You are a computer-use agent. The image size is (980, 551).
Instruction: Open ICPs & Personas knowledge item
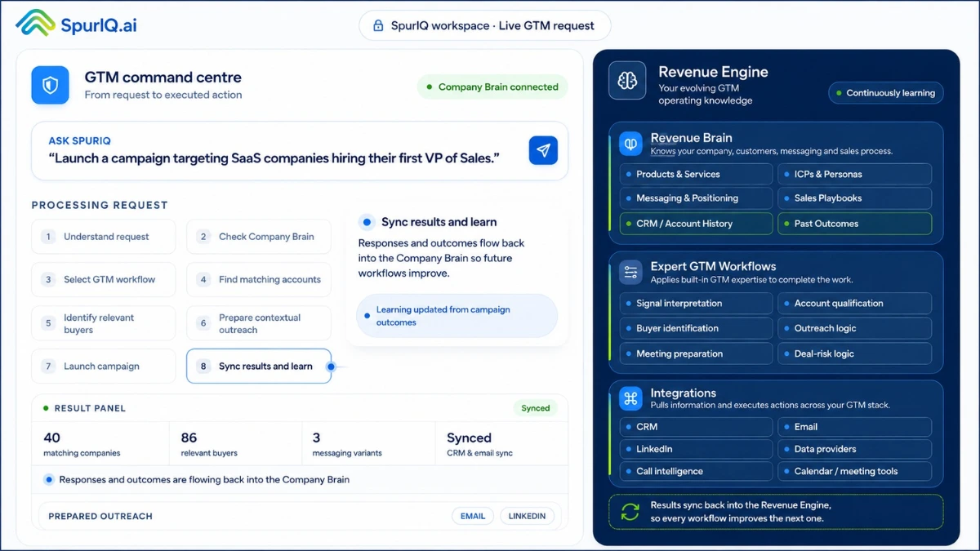(854, 174)
